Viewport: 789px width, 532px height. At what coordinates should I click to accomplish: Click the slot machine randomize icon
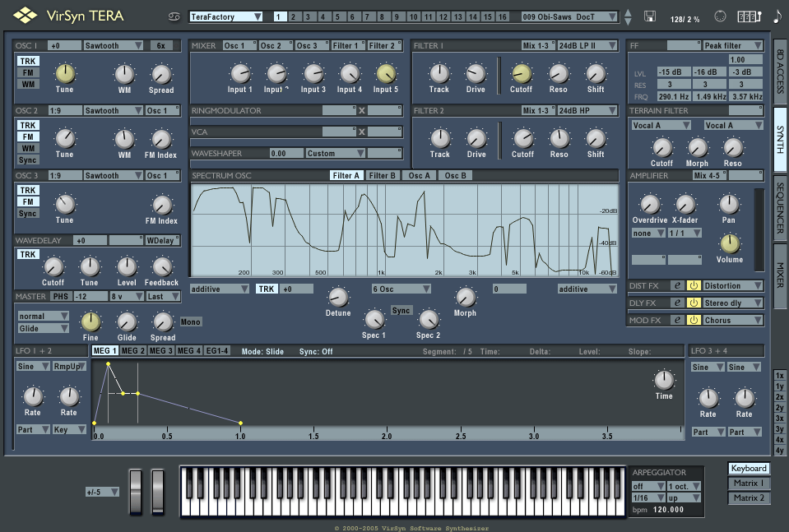click(749, 16)
